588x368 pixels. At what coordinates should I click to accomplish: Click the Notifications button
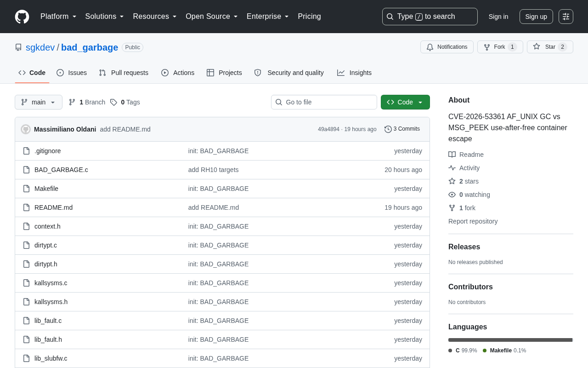447,47
